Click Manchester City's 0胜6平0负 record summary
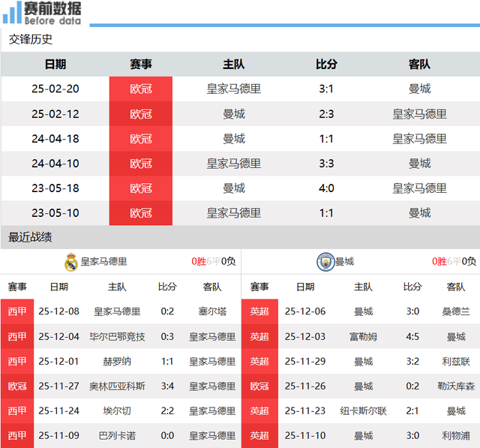 coord(454,261)
